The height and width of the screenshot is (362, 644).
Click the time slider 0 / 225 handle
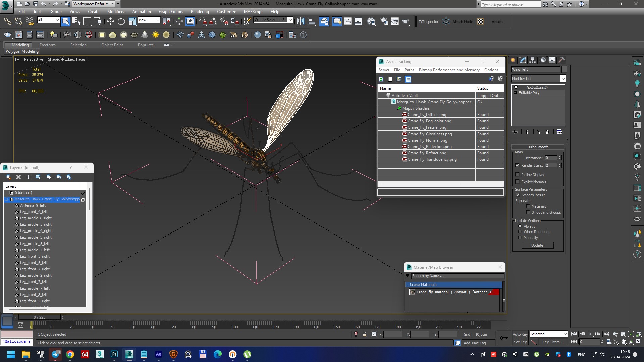[40, 317]
